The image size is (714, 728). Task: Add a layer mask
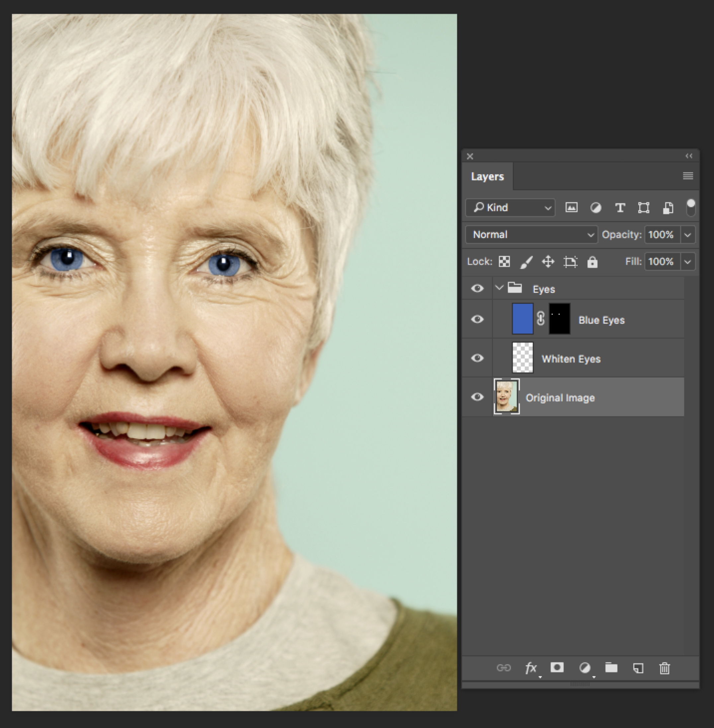point(557,667)
